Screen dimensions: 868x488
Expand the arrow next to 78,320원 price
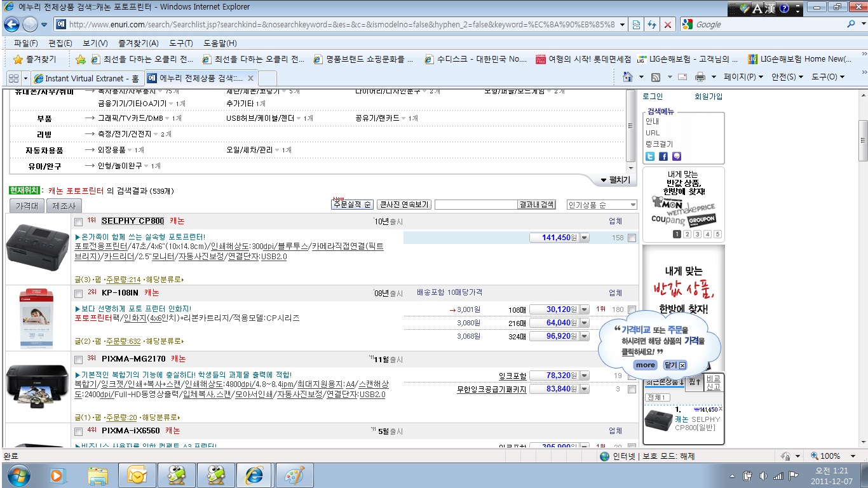pos(585,376)
